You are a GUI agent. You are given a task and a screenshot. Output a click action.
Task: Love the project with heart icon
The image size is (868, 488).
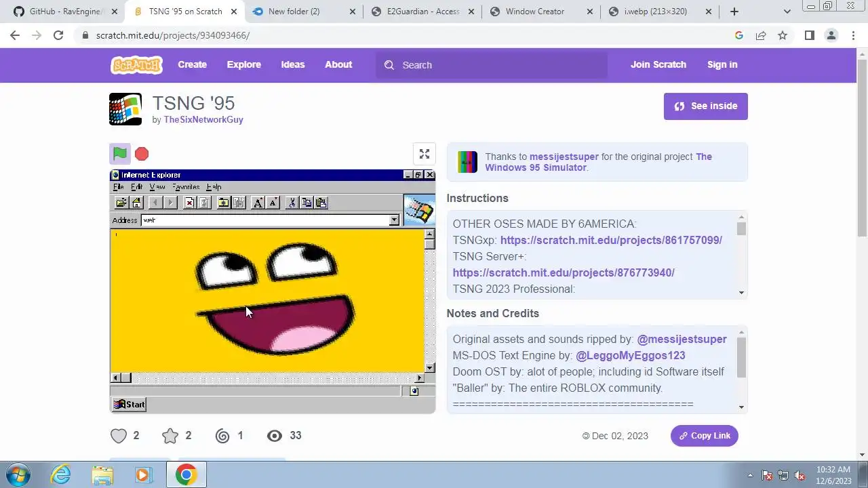tap(119, 436)
